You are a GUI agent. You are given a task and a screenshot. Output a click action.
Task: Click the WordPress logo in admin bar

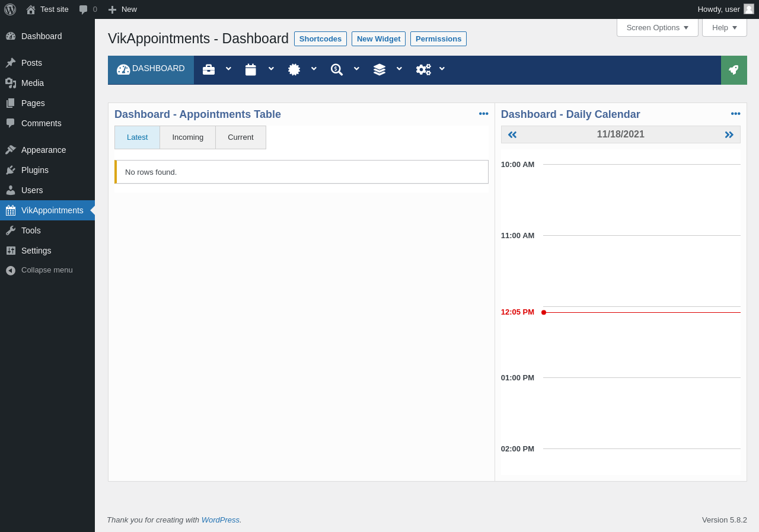coord(10,9)
